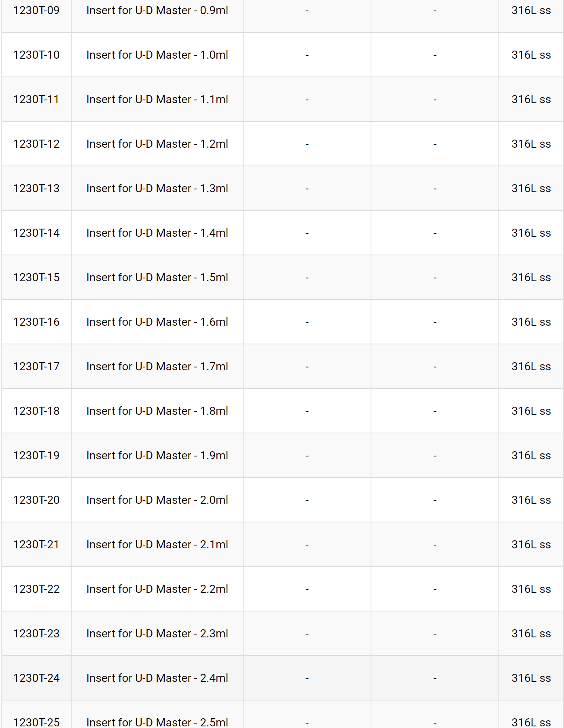Select Insert for U-D Master - 2.5ml
The image size is (564, 728).
(x=157, y=722)
